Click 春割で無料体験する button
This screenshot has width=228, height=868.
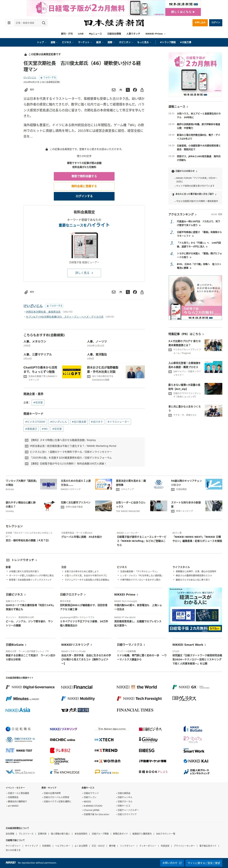tap(84, 176)
